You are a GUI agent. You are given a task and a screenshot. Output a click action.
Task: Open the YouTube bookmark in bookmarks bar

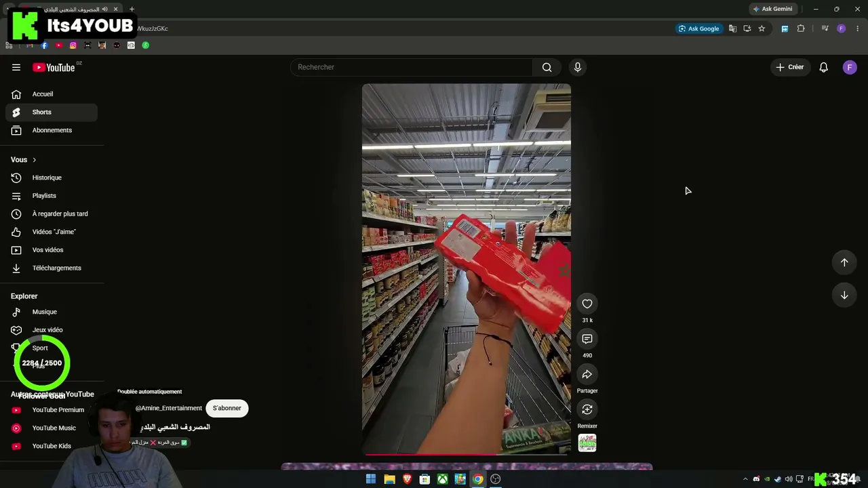[58, 45]
